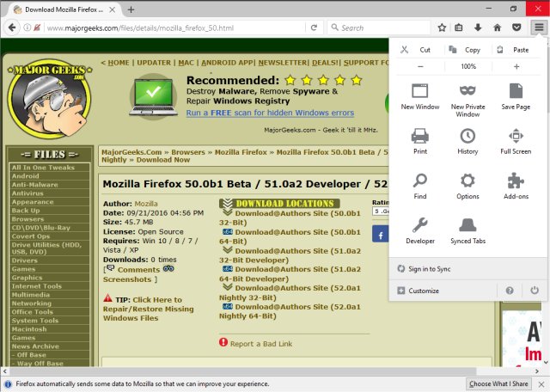Click Run a FREE scan link
Screen dimensions: 550x392
pyautogui.click(x=270, y=113)
